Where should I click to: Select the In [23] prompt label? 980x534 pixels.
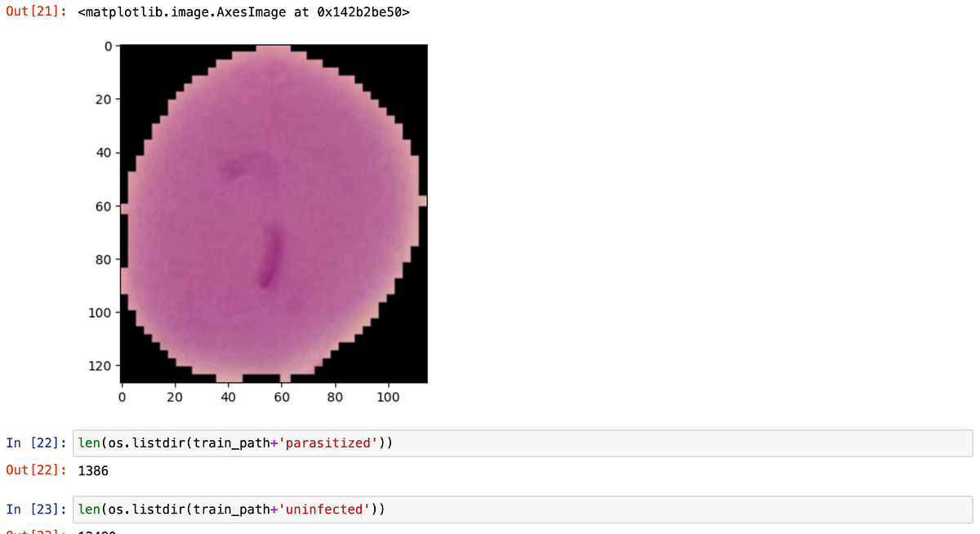[36, 510]
